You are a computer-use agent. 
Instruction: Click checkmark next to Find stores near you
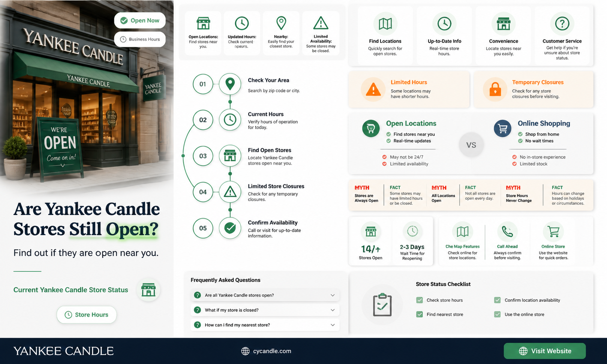click(389, 134)
